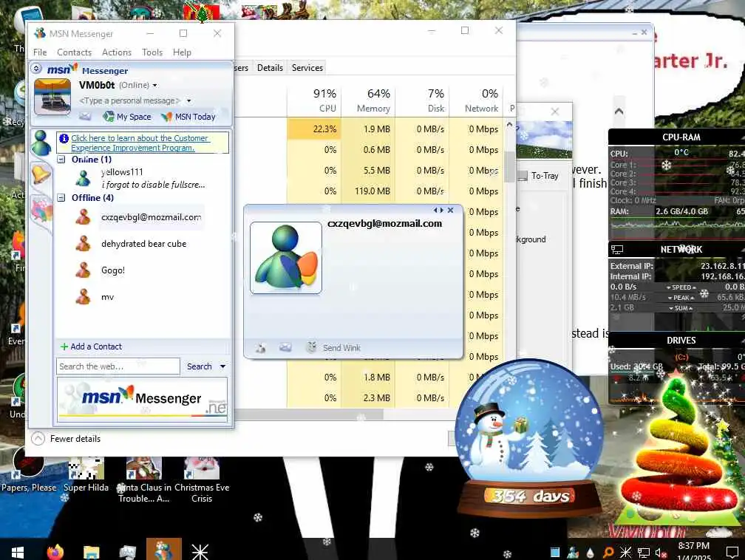The width and height of the screenshot is (745, 560).
Task: Open Super Hilda desktop shortcut
Action: tap(86, 474)
